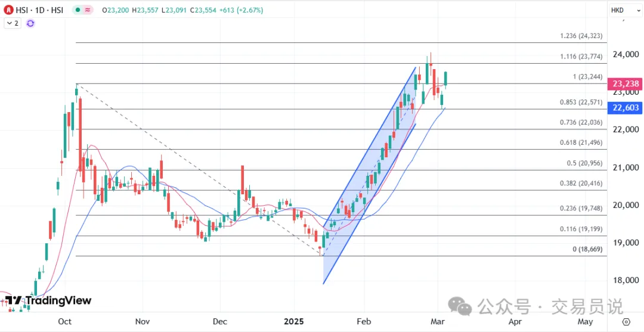Click the purple refresh indicator icon
Viewport: 644px width, 332px height.
pos(30,23)
